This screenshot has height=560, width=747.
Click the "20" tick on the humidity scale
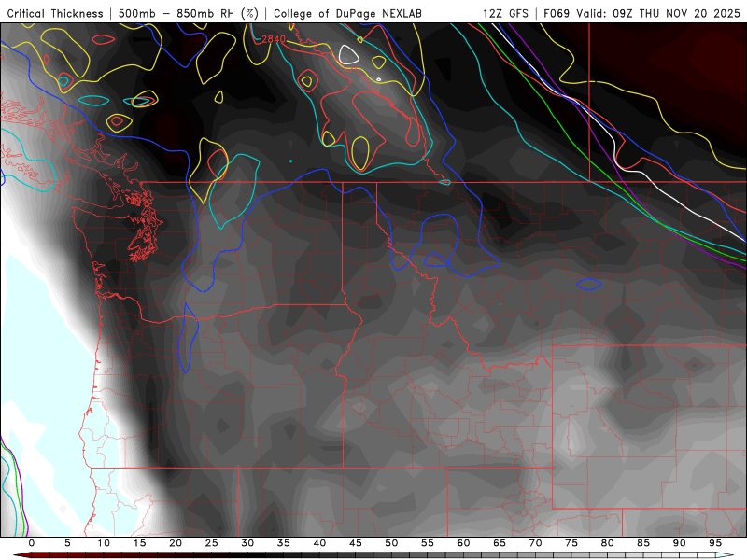[176, 543]
